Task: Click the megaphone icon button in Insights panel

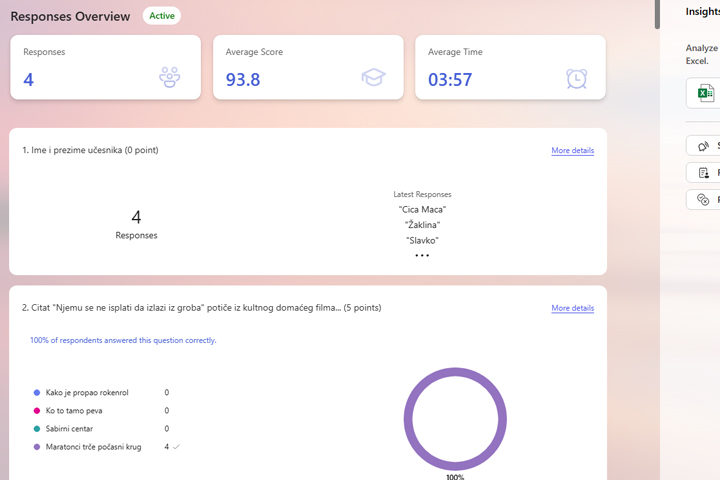Action: [704, 146]
